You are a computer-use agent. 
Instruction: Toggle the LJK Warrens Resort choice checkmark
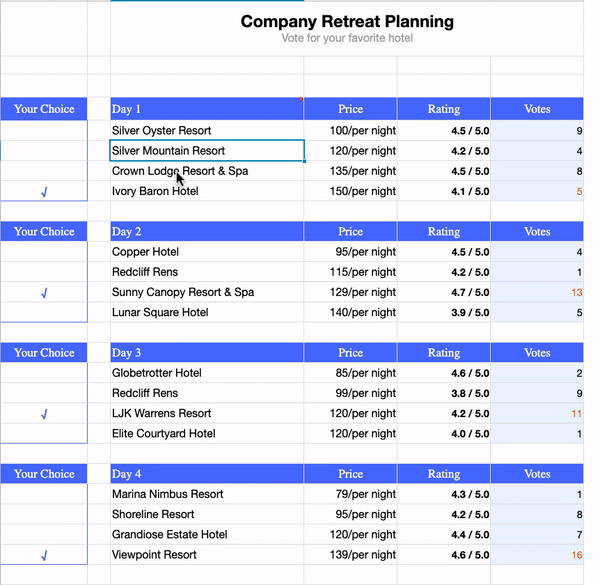44,414
